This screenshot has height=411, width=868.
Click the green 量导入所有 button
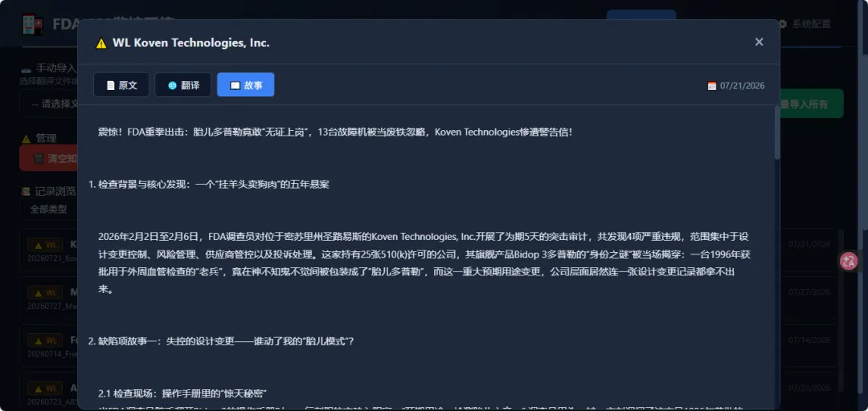pyautogui.click(x=812, y=104)
